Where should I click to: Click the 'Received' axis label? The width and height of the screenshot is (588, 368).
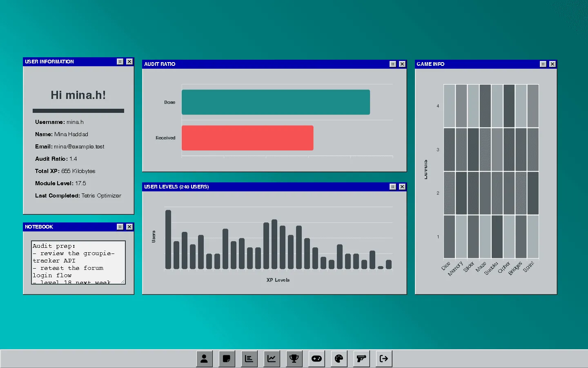(165, 138)
